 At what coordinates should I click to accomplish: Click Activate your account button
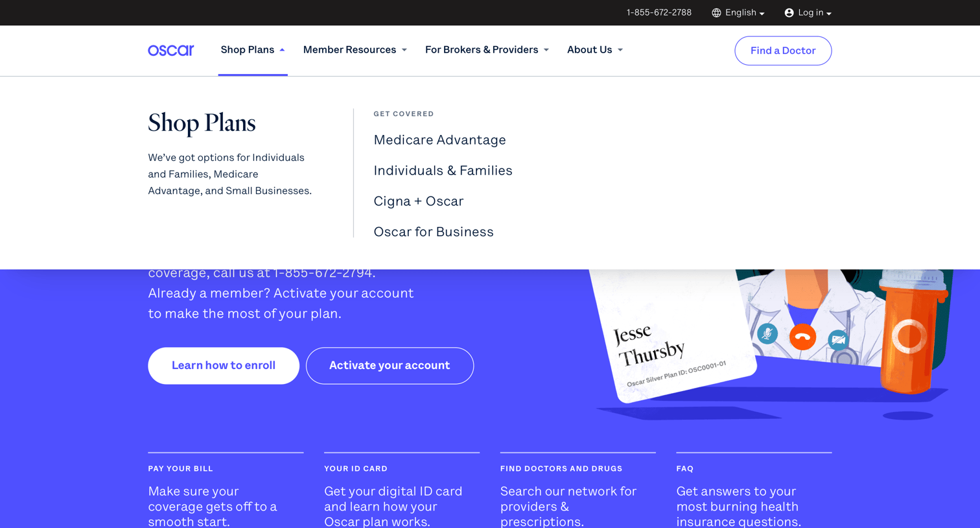tap(390, 366)
